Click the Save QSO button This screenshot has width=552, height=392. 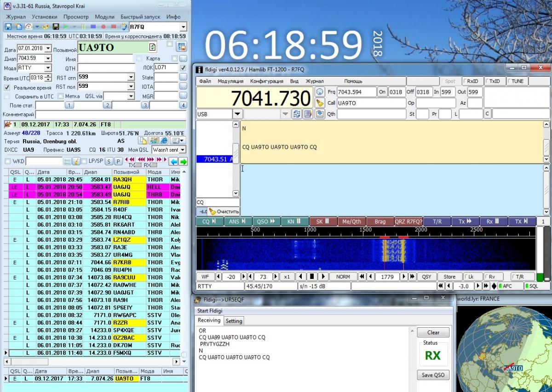pyautogui.click(x=433, y=375)
